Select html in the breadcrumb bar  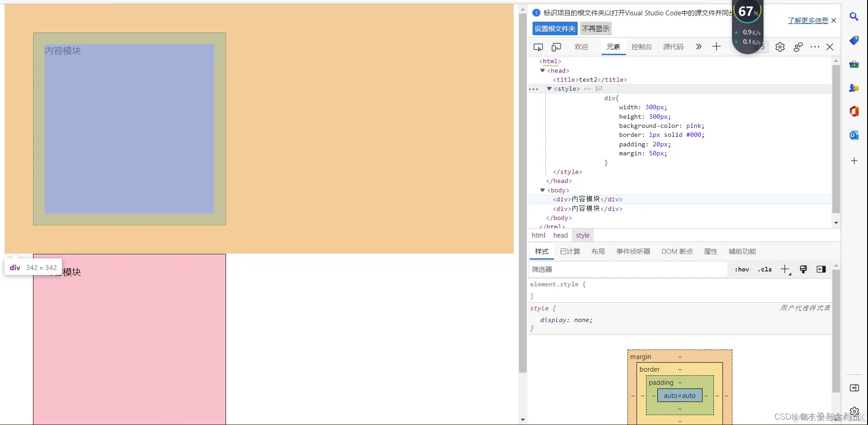[x=538, y=235]
